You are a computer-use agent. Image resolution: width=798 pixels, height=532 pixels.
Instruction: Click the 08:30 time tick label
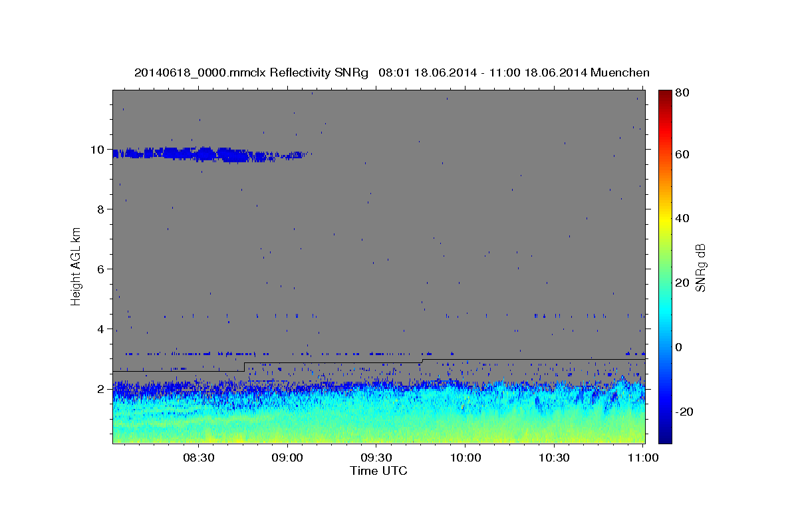pyautogui.click(x=198, y=458)
